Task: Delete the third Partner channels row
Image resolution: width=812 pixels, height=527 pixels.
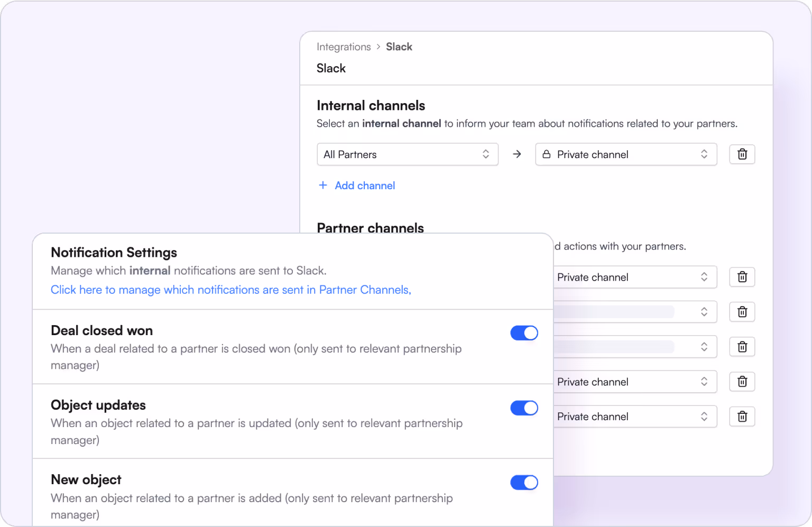Action: click(x=742, y=347)
